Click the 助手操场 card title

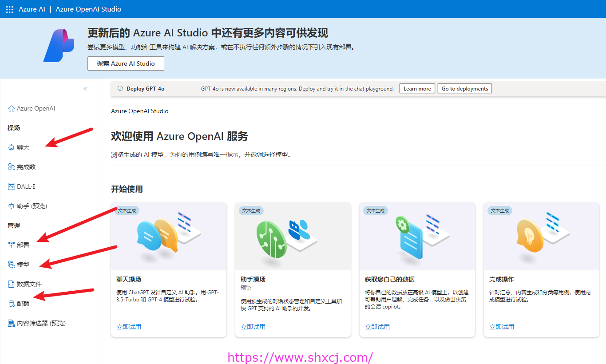tap(253, 279)
